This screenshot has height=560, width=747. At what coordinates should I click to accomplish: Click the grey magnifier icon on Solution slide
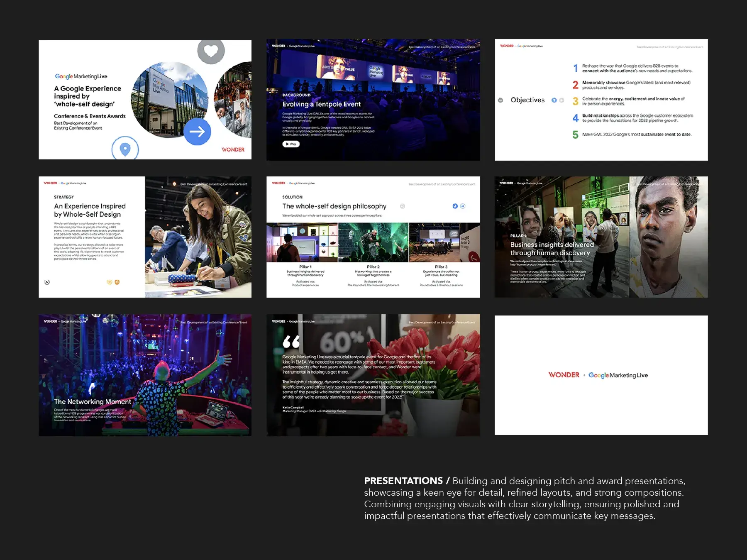402,206
